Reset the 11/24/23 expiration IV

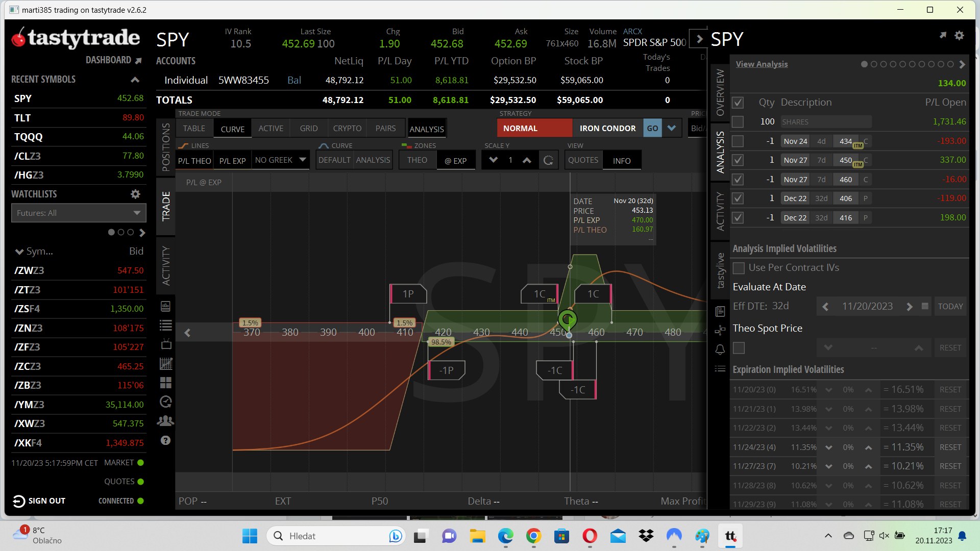(x=950, y=447)
